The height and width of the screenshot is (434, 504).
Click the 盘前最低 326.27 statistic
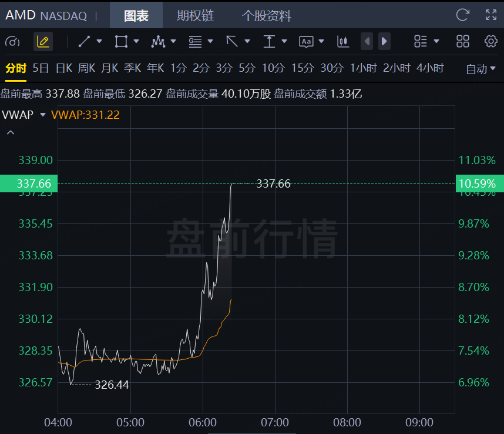[122, 94]
